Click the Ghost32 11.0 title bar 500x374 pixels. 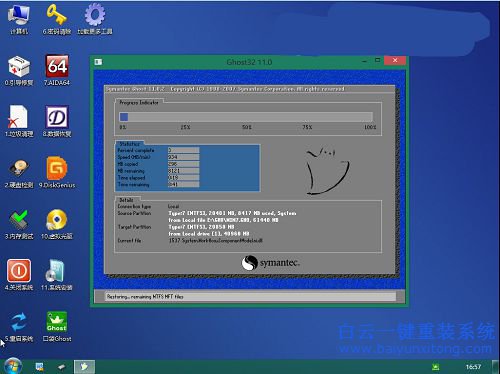point(249,62)
